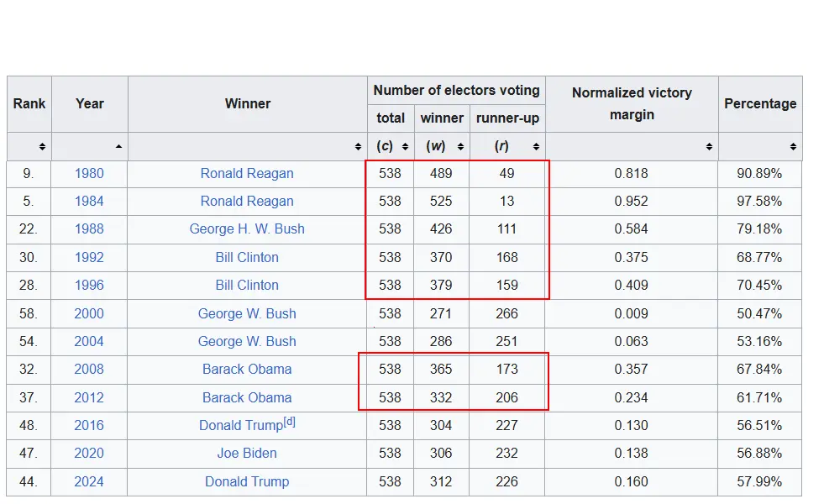Sort by Winner column sort icon
This screenshot has height=504, width=824.
click(x=359, y=146)
